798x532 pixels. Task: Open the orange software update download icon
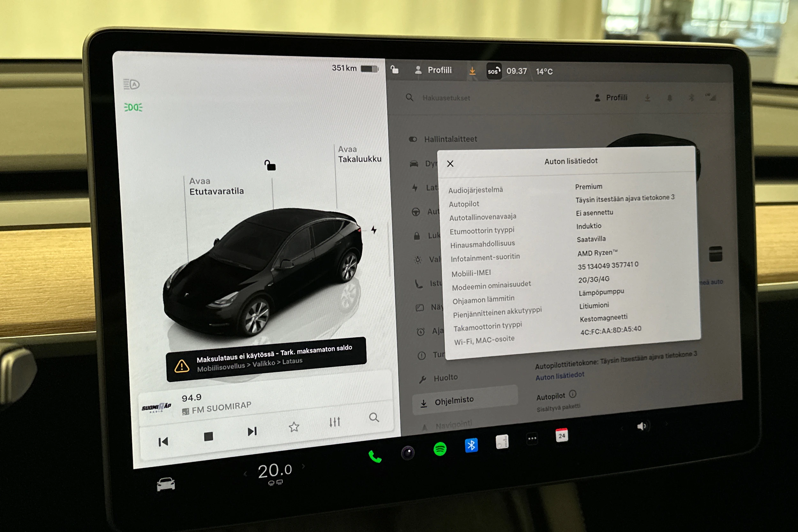coord(473,71)
